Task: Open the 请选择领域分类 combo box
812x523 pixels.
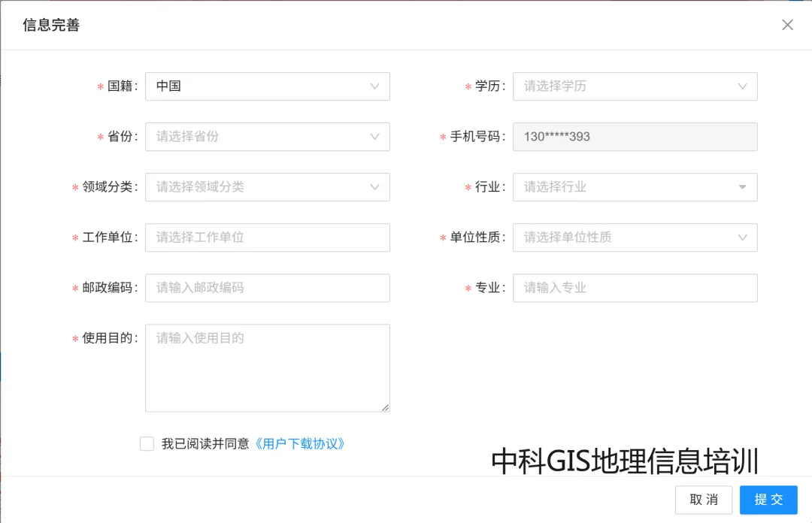Action: 267,187
